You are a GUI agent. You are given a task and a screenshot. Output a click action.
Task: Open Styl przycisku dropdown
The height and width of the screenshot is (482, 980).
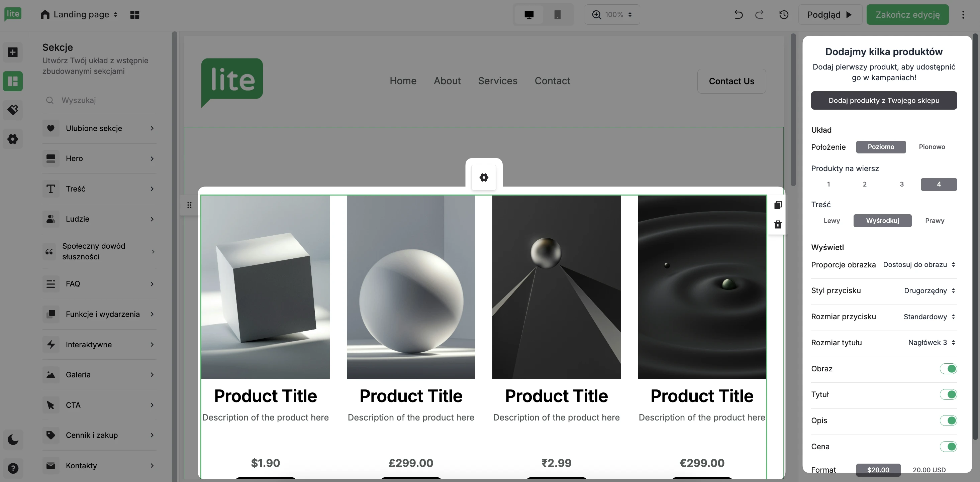(x=929, y=291)
